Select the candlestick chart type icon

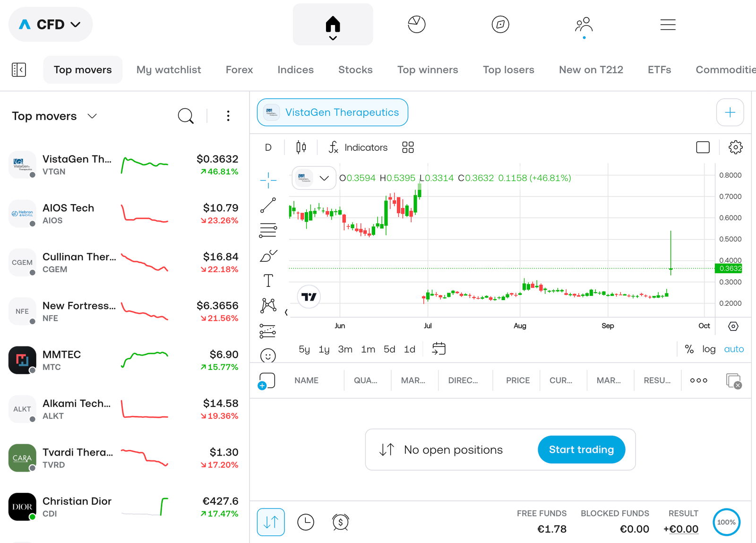point(301,147)
